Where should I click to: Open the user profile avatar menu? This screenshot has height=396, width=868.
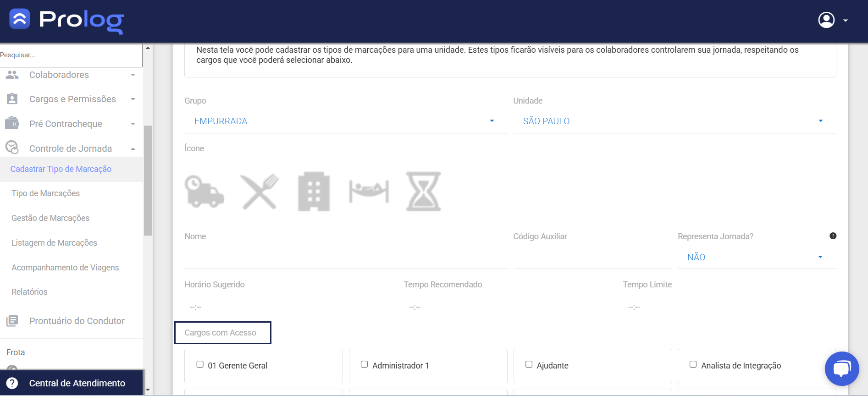(826, 20)
